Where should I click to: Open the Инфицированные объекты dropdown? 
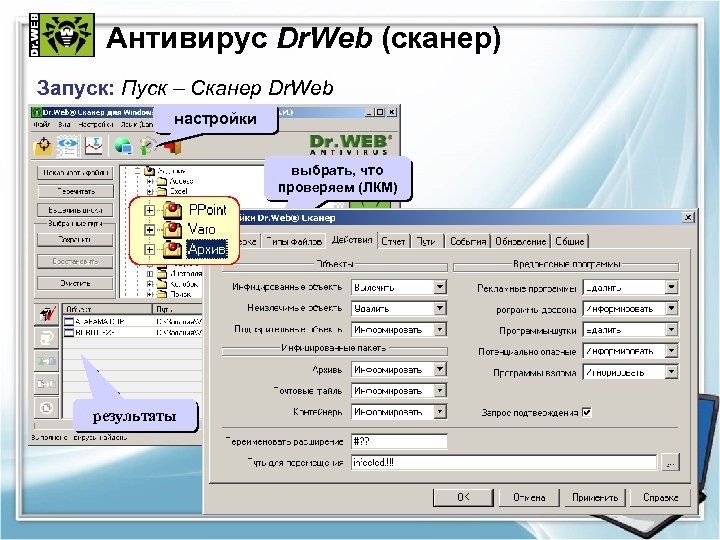tap(439, 287)
